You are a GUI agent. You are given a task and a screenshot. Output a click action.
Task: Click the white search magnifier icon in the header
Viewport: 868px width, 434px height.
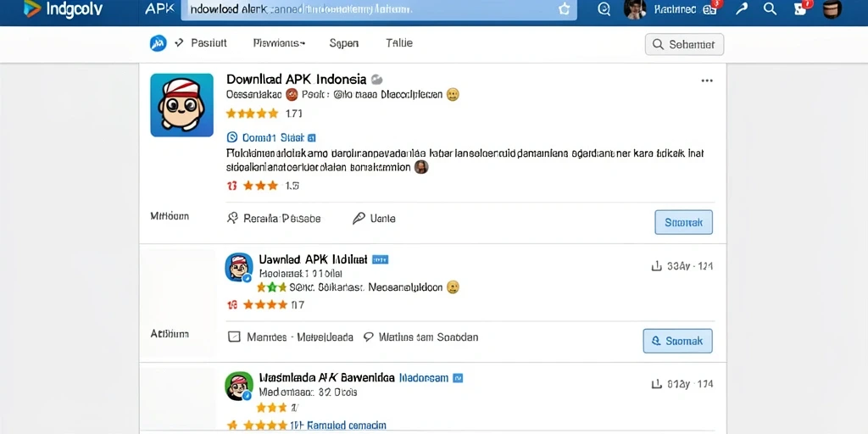point(770,8)
